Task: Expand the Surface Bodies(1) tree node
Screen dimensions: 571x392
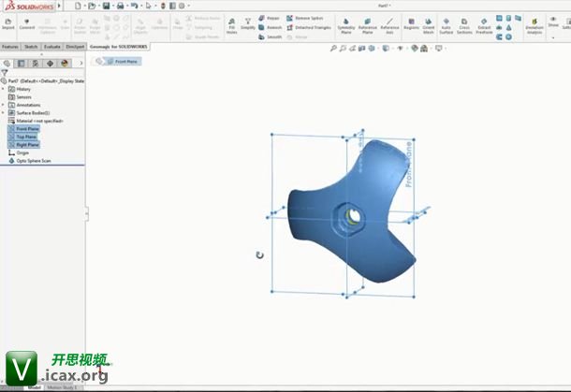Action: point(4,113)
